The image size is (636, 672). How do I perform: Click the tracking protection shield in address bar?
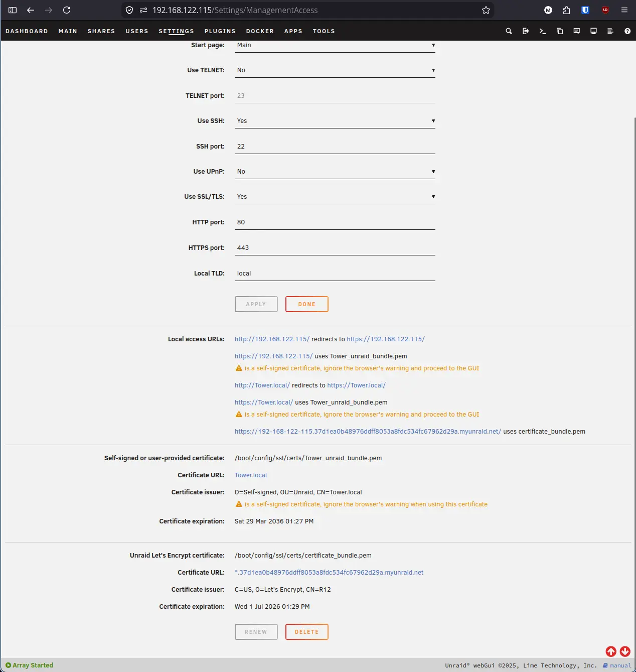(x=129, y=10)
